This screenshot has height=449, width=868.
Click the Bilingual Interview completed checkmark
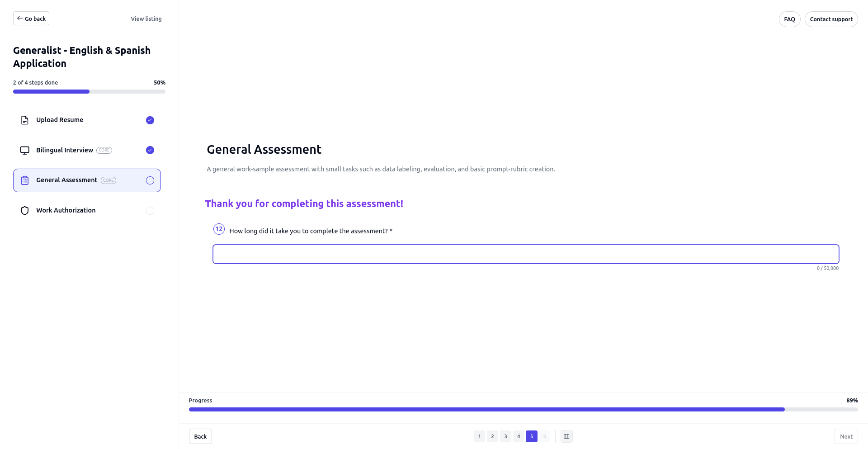tap(150, 150)
